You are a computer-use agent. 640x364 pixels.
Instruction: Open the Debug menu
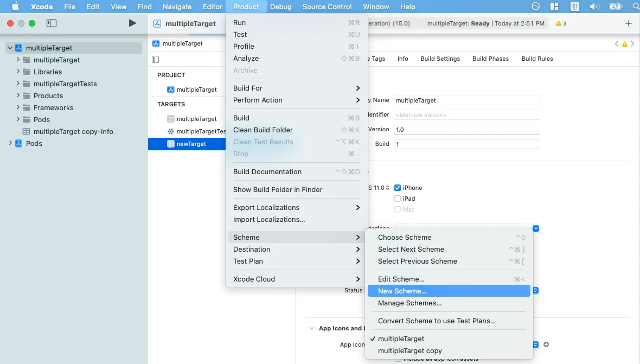pos(281,7)
